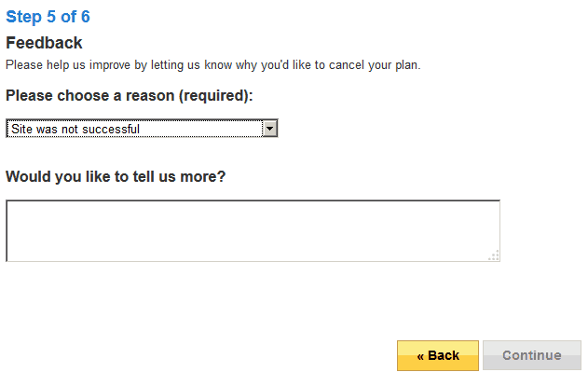
Task: Click inside the 'tell us more' text area
Action: point(252,230)
